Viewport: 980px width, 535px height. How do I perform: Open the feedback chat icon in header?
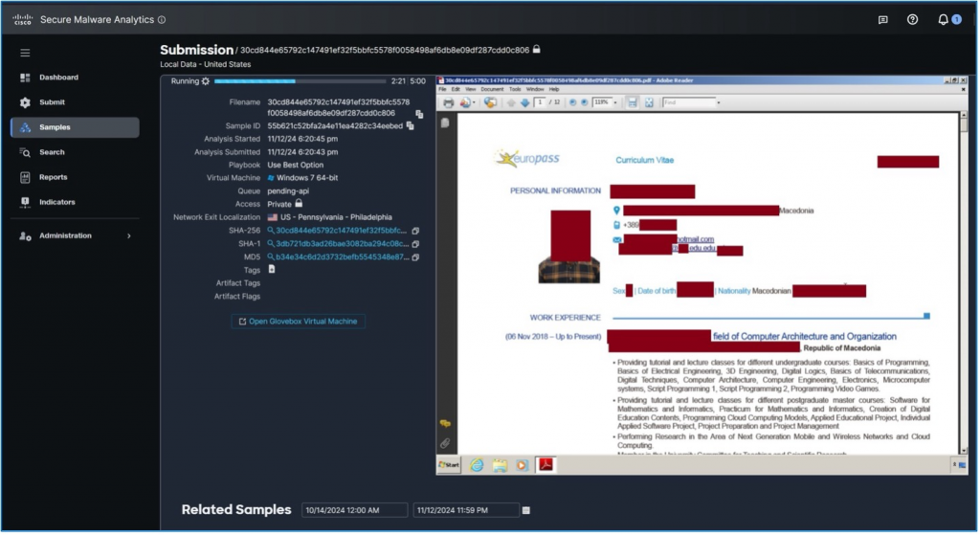(x=882, y=19)
